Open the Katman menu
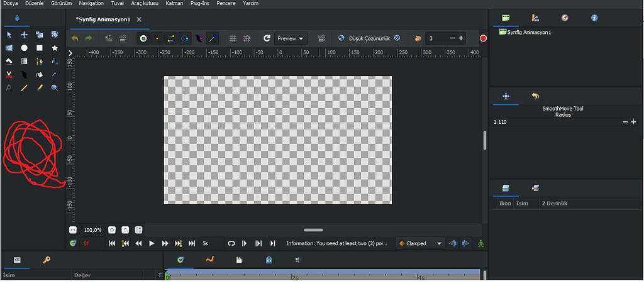This screenshot has width=644, height=291. tap(174, 3)
